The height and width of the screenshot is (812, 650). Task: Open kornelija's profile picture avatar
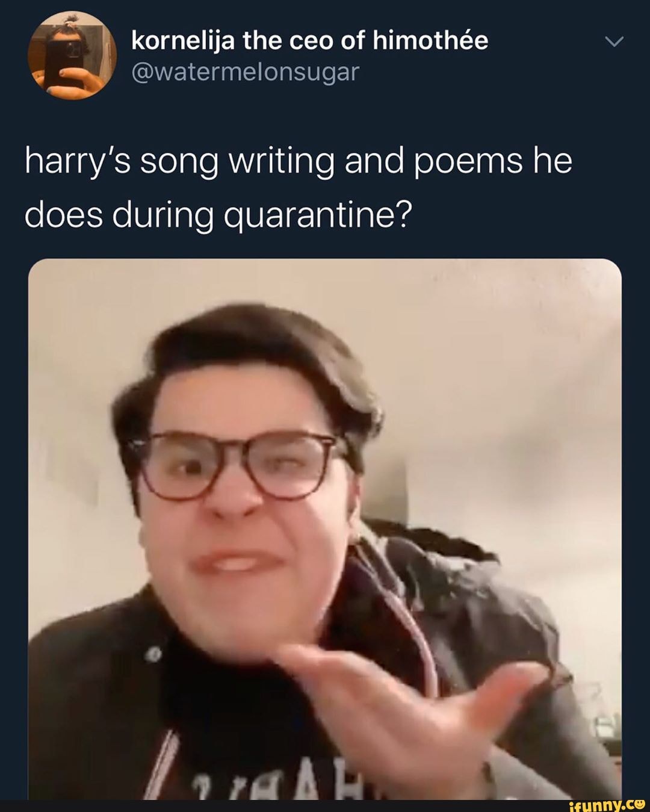(71, 56)
